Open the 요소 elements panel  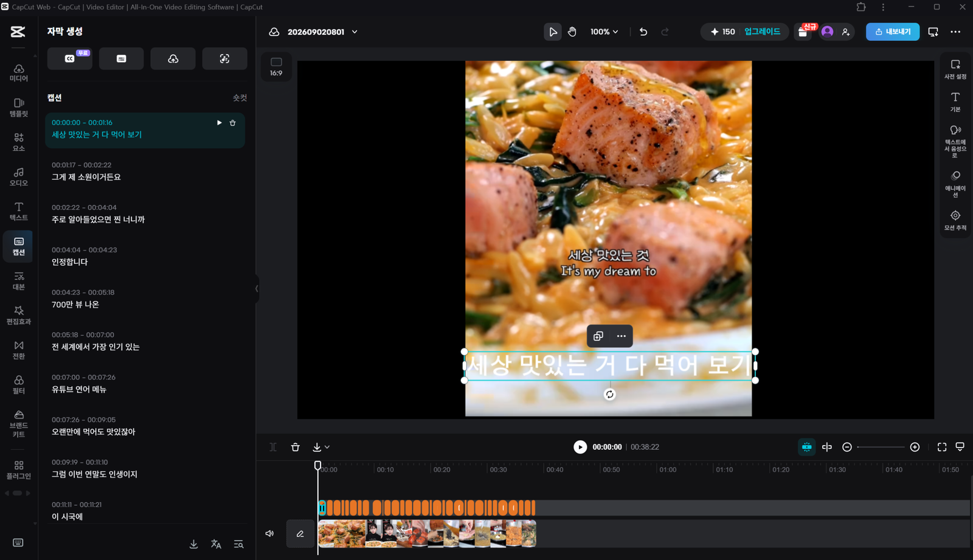point(18,142)
